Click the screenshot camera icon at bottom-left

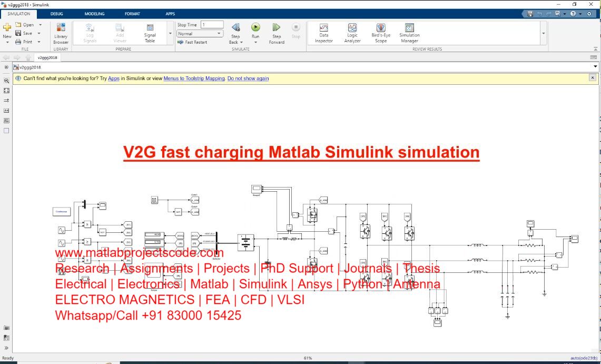tap(6, 328)
